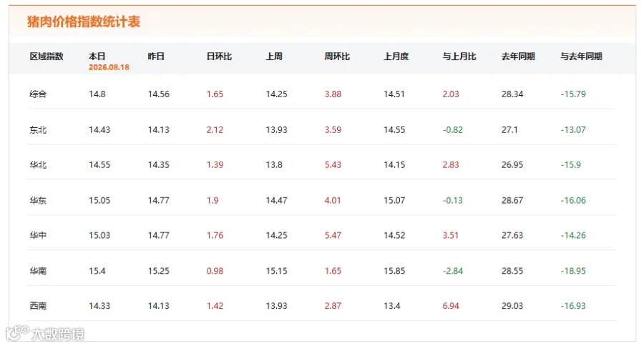Click the 华东 region row label
644x346 pixels.
[x=38, y=200]
